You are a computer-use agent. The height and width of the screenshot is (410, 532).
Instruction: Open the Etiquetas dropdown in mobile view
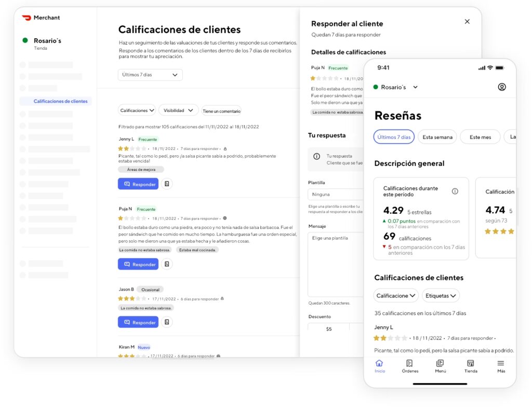441,295
